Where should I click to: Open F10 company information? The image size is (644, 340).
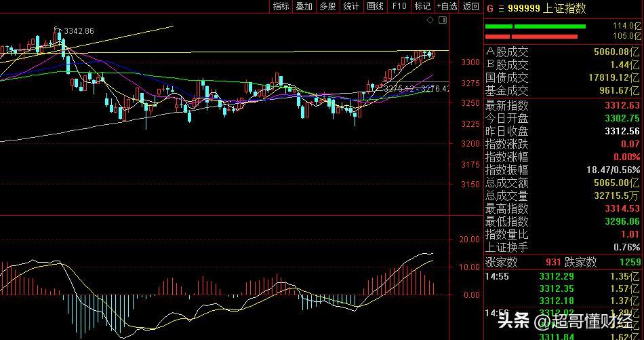click(399, 6)
